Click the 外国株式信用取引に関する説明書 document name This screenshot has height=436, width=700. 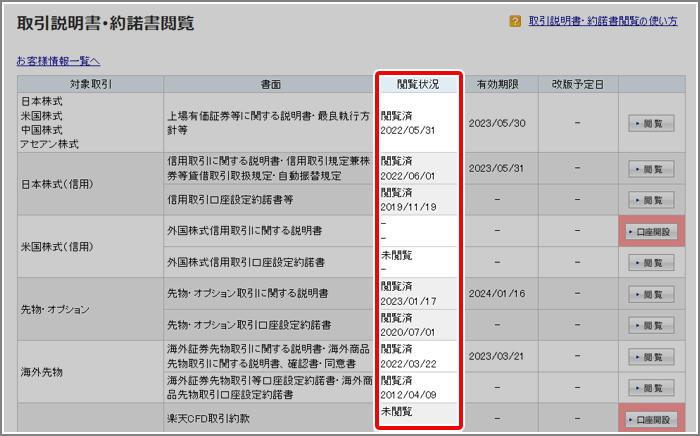pos(244,231)
